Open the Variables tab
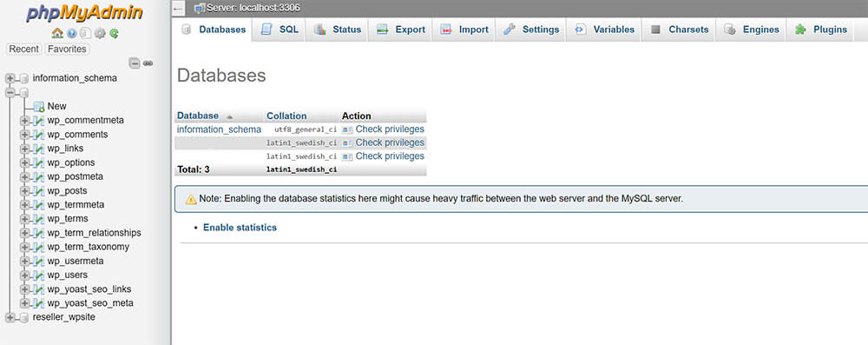 [x=604, y=30]
